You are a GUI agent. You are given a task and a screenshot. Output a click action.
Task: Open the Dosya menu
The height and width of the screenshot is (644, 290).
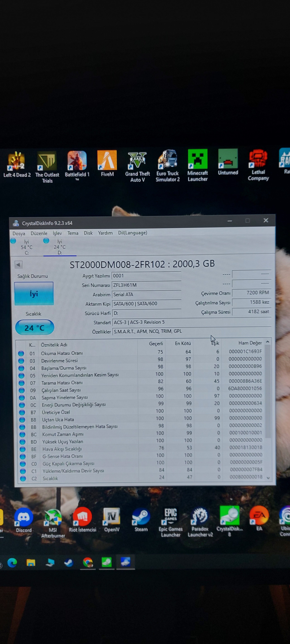19,234
